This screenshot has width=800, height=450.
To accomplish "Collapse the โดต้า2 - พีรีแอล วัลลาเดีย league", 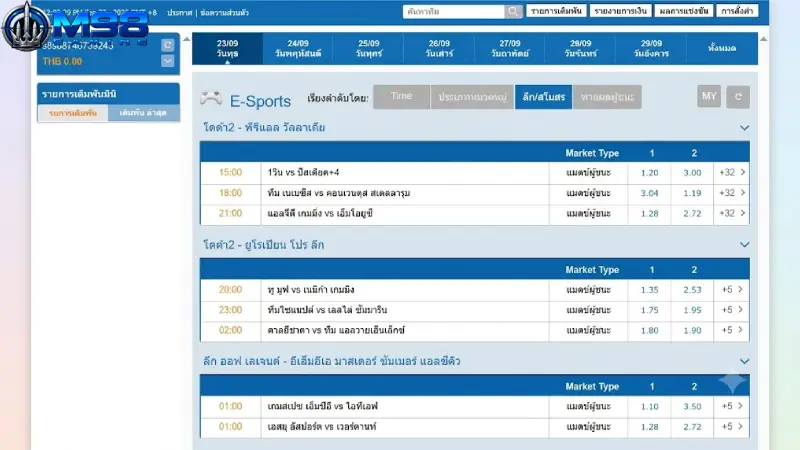I will [x=744, y=128].
